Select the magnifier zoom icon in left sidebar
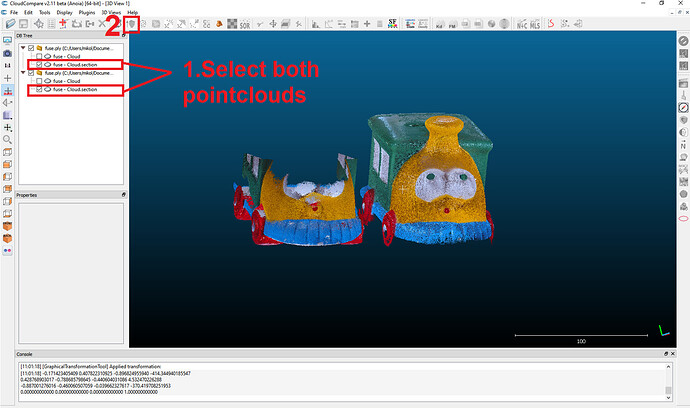Image resolution: width=690 pixels, height=408 pixels. [8, 139]
